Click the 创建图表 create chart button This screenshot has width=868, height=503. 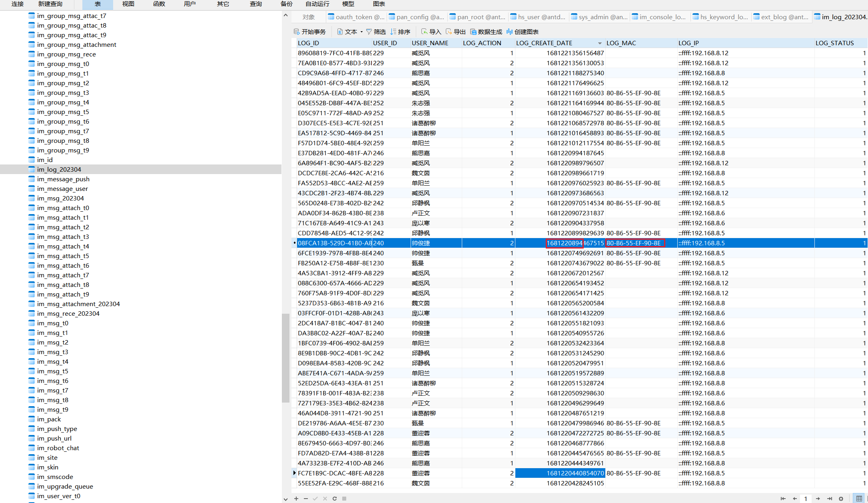point(522,32)
